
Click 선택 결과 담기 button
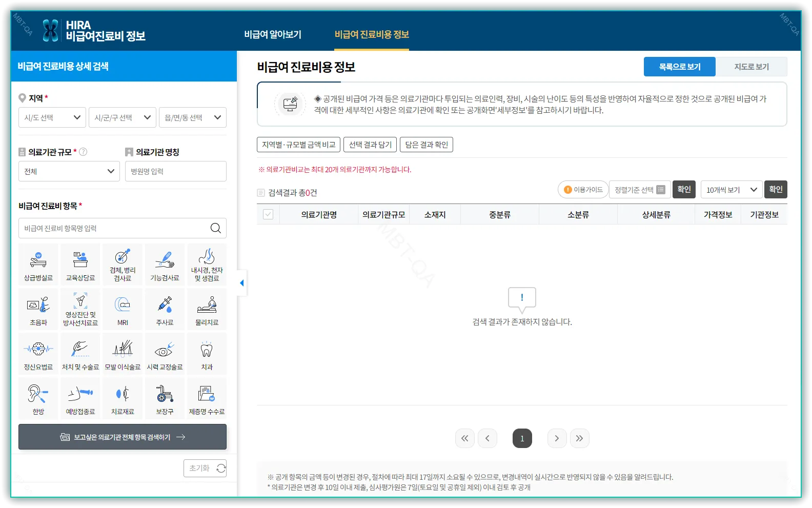[370, 145]
